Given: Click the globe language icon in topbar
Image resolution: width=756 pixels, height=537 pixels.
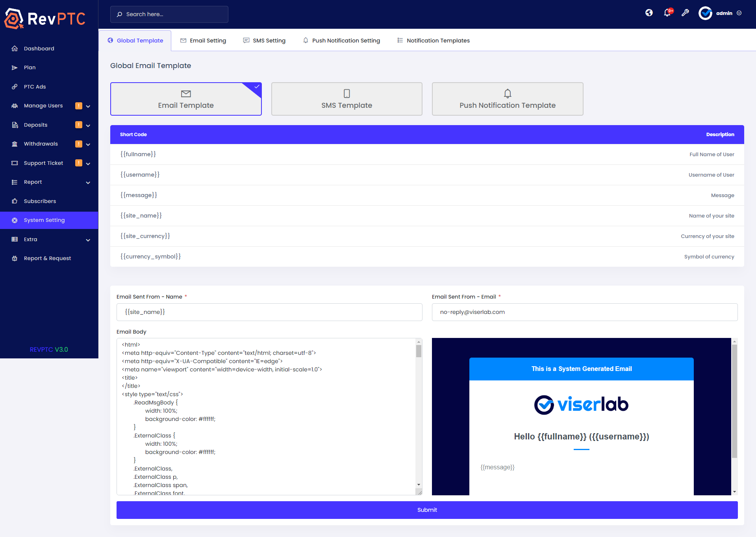Looking at the screenshot, I should pyautogui.click(x=649, y=13).
